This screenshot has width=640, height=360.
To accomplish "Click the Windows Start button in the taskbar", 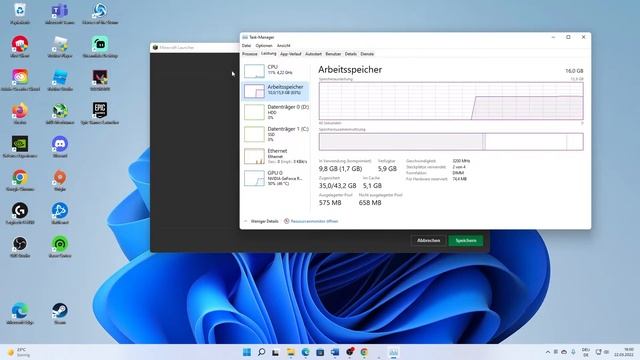I will (x=247, y=352).
